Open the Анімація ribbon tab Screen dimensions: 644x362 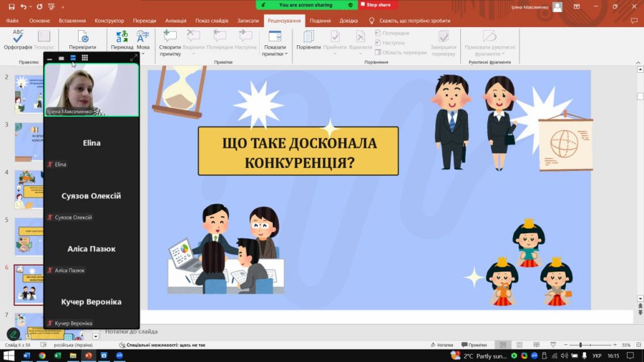(175, 21)
